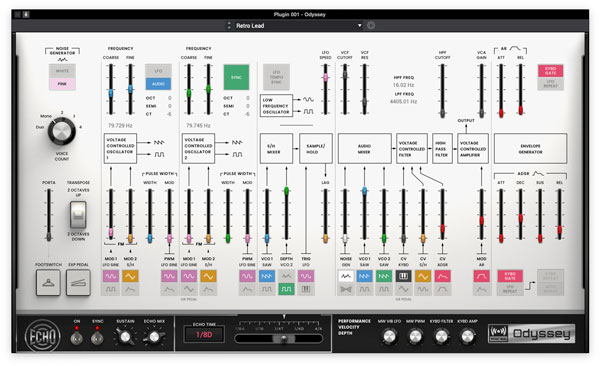Toggle the Echo ON switch
The image size is (600, 366).
click(x=77, y=338)
